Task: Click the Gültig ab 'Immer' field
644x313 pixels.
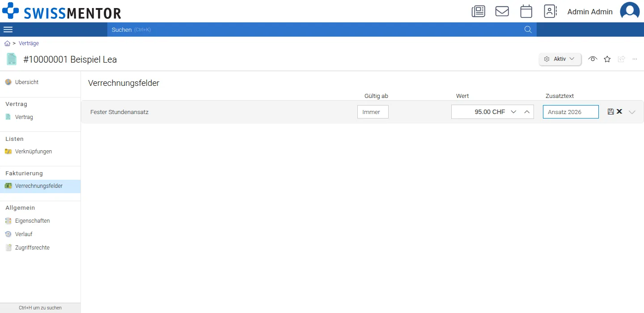Action: [x=373, y=112]
